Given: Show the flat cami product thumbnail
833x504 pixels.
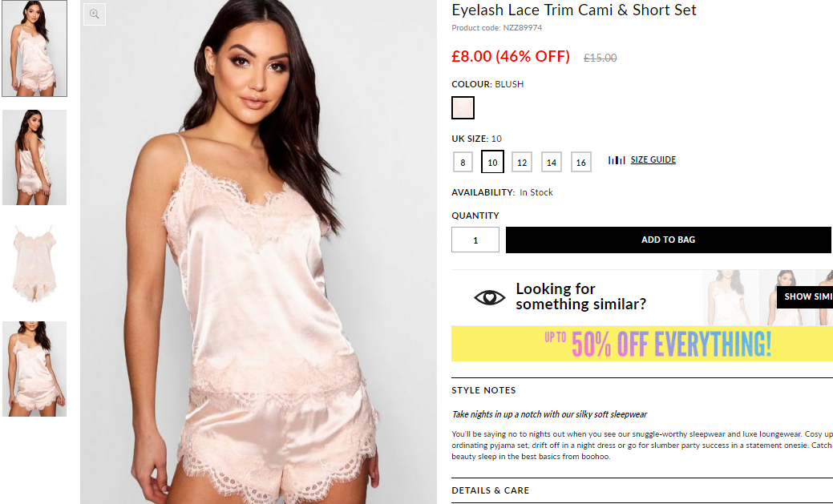Looking at the screenshot, I should [x=34, y=264].
